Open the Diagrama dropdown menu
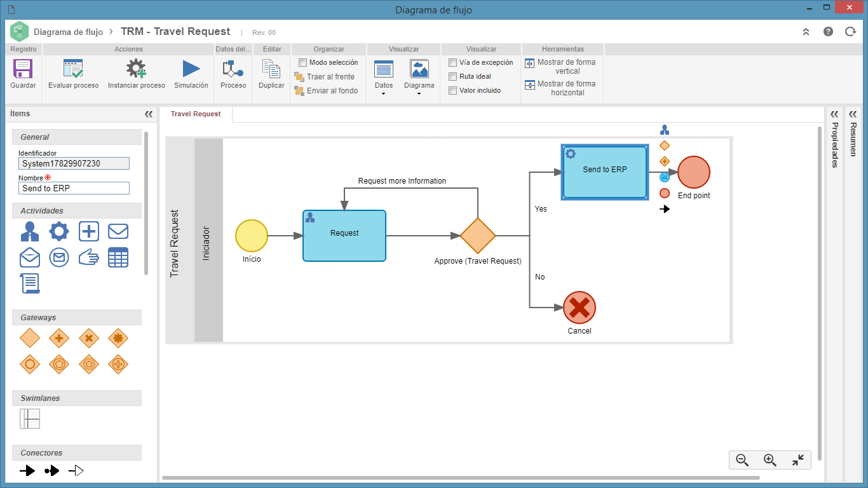The height and width of the screenshot is (488, 868). coord(419,78)
